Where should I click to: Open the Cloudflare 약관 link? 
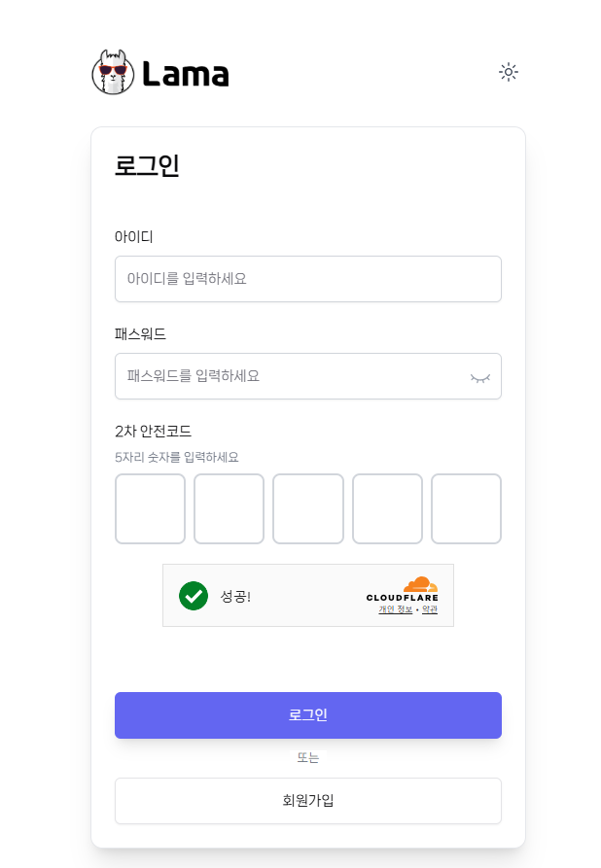430,609
